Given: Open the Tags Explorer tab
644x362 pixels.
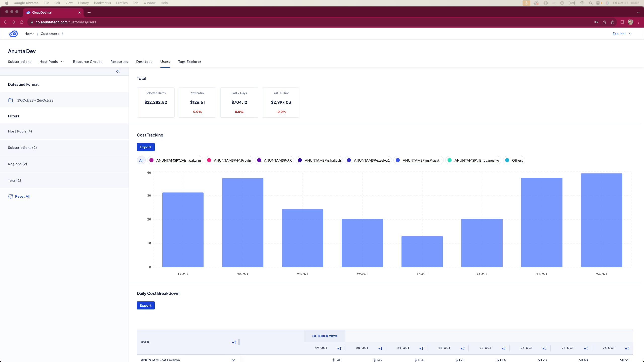Looking at the screenshot, I should (190, 62).
